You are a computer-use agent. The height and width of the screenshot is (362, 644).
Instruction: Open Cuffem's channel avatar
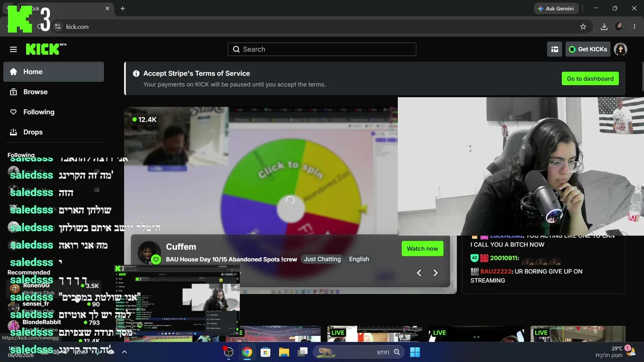[x=149, y=252]
